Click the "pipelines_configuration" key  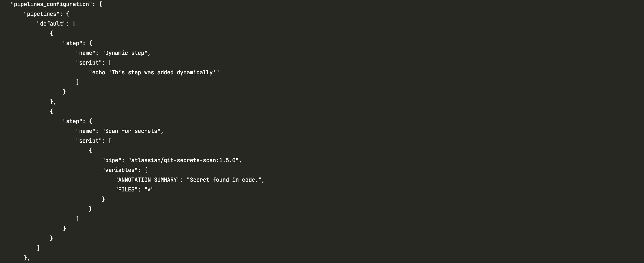[x=51, y=4]
